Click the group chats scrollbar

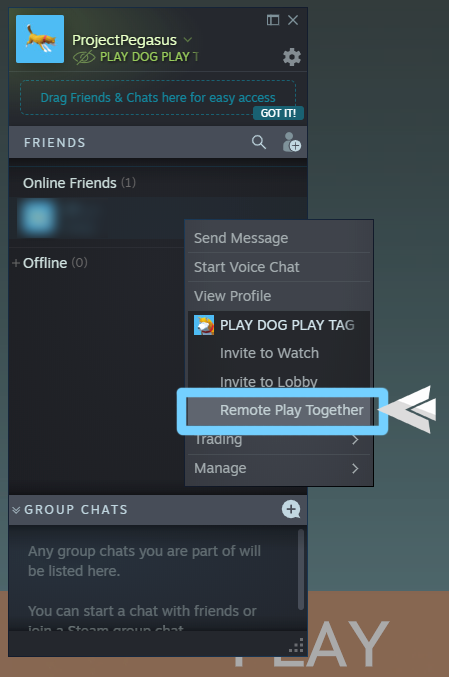[x=301, y=569]
